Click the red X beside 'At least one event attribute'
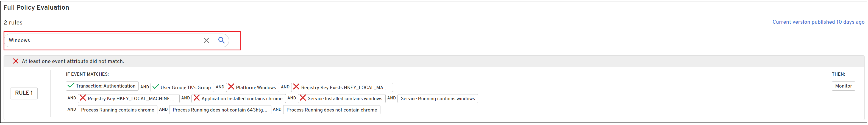 [15, 61]
